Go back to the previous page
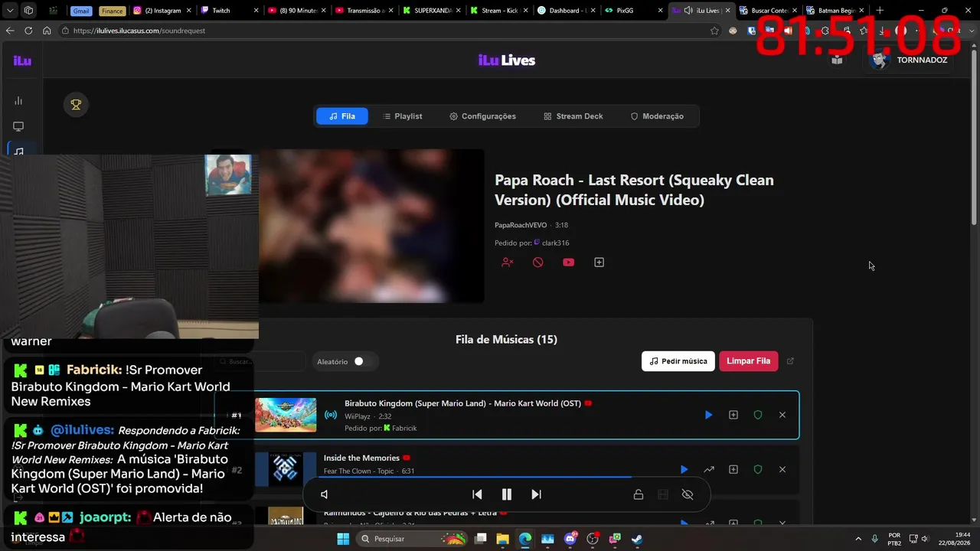Screen dimensions: 980x551 tap(10, 31)
